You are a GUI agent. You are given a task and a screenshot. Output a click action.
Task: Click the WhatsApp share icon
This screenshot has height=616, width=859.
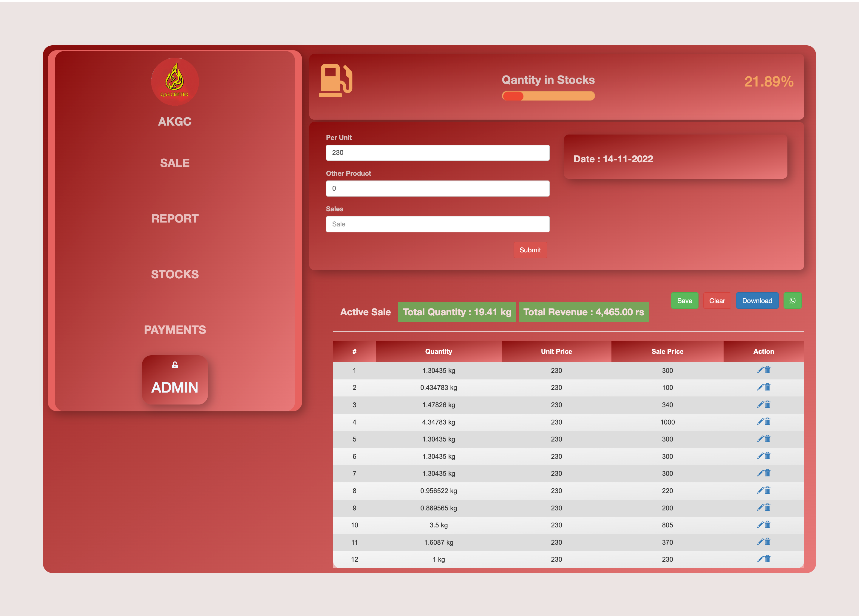click(x=793, y=300)
